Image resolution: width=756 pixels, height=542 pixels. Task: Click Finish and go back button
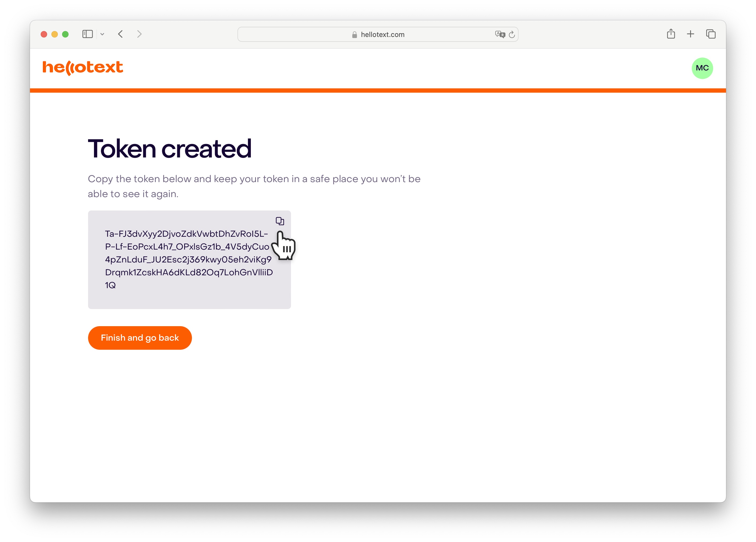click(140, 338)
